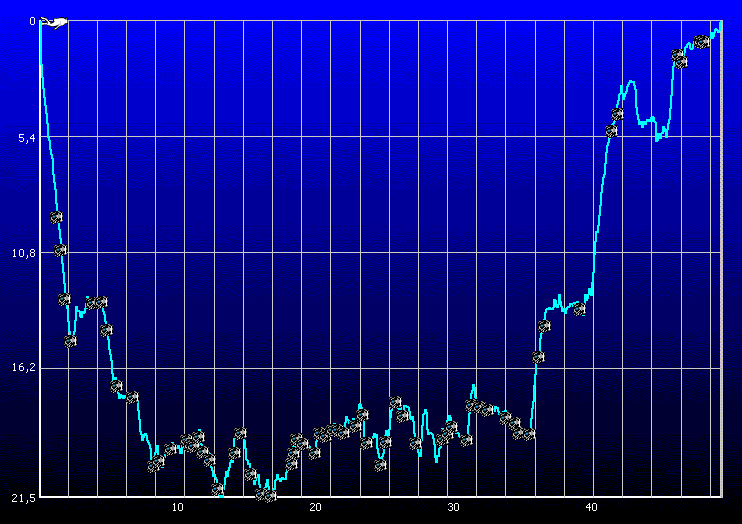Open the photo marker at about 12.5 m on the descent near minute 2
Viewport: 742px width, 524px height.
pos(64,299)
